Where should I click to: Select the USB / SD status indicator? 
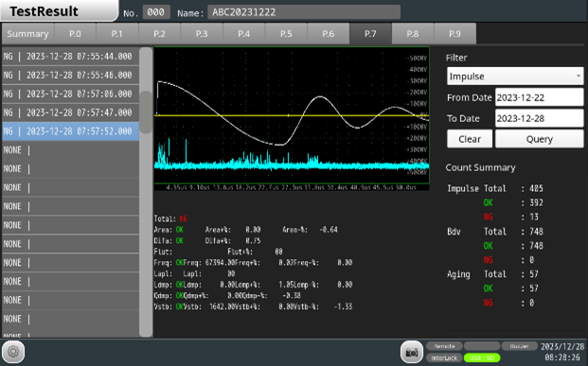[482, 357]
